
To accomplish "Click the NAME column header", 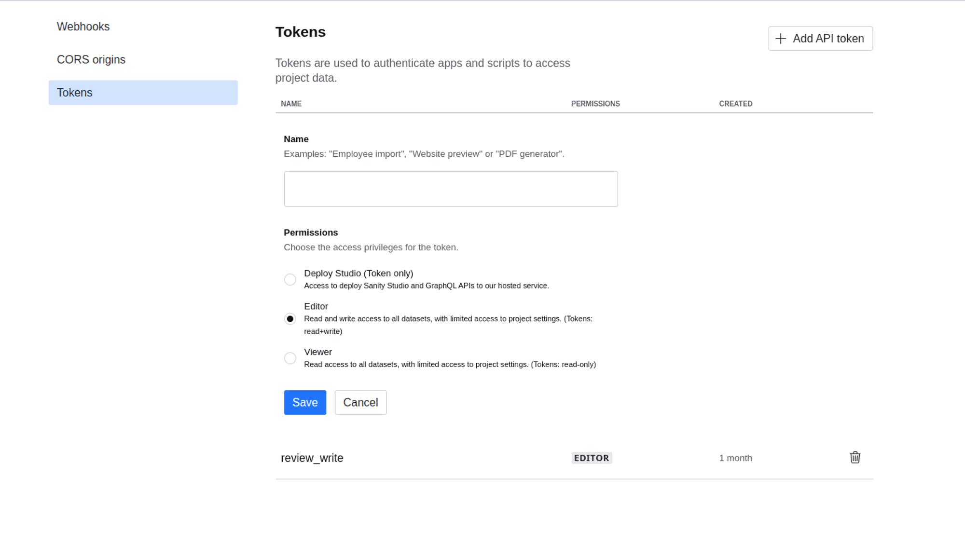I will (x=291, y=104).
